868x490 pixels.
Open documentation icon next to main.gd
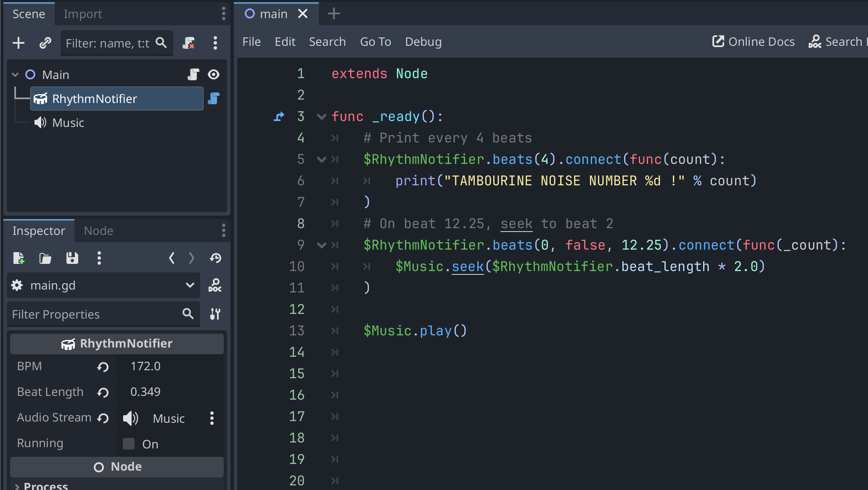(215, 285)
